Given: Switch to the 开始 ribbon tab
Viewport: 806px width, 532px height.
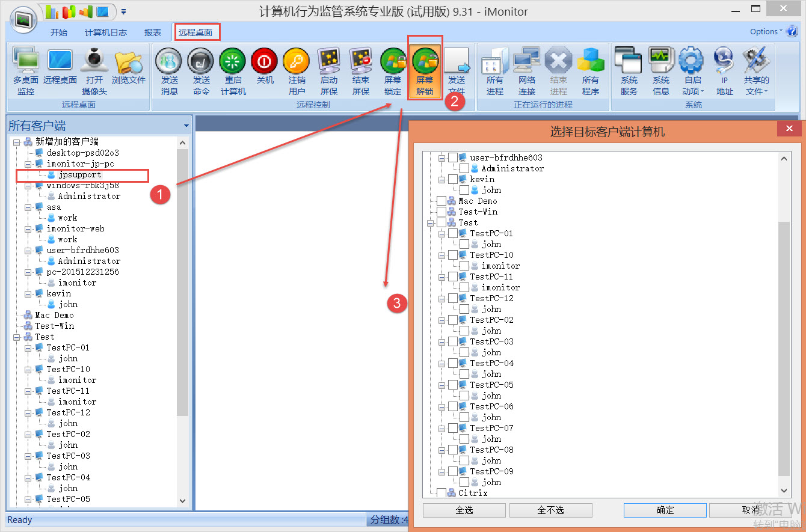Looking at the screenshot, I should tap(59, 32).
